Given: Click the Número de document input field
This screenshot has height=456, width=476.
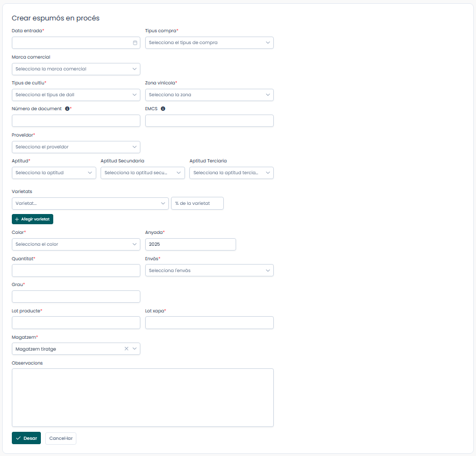Looking at the screenshot, I should click(x=76, y=121).
